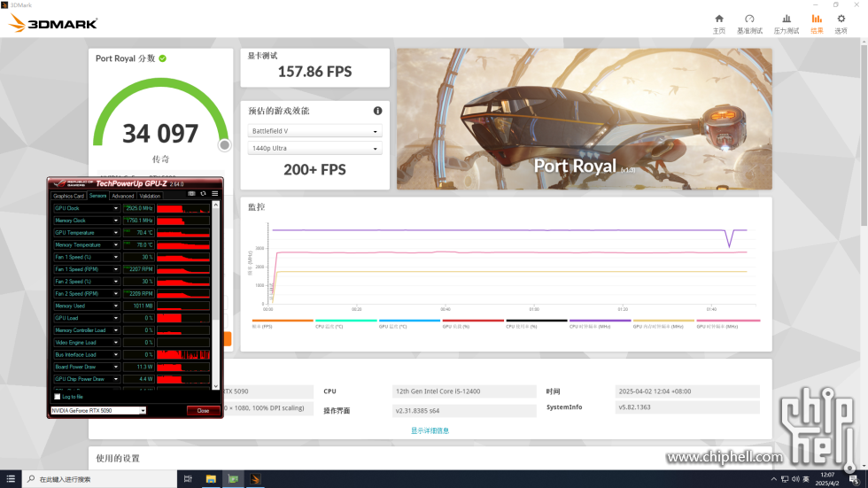Screen dimensions: 868x488
Task: Click the Windows taskbar search box
Action: [x=99, y=479]
